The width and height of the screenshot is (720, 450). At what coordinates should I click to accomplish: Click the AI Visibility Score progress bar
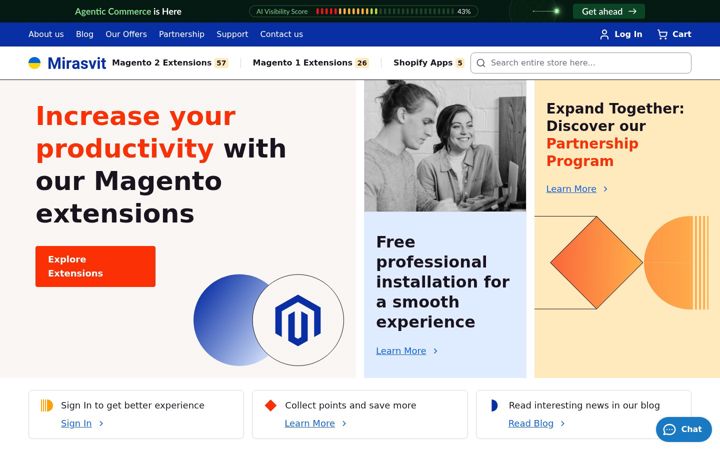[x=385, y=11]
